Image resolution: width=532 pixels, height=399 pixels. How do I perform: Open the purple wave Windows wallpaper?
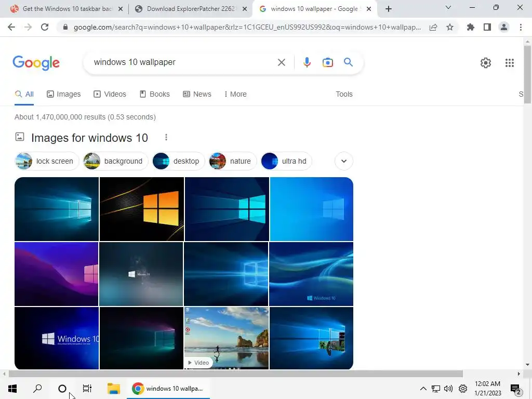[56, 274]
